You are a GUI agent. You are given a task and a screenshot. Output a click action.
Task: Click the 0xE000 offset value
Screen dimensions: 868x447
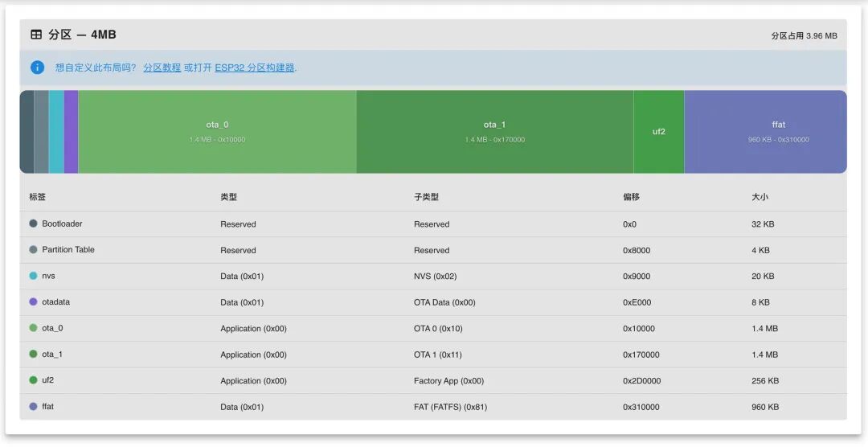(x=637, y=302)
